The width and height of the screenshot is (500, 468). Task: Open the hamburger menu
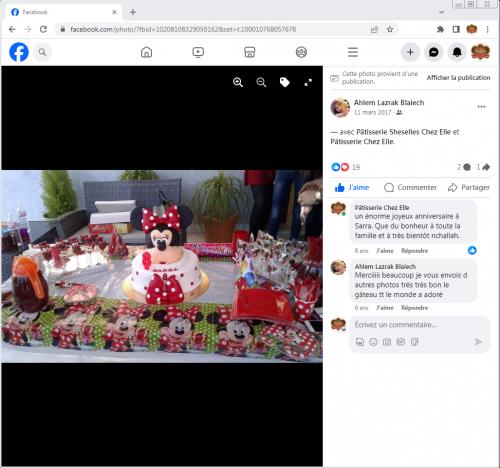(353, 52)
